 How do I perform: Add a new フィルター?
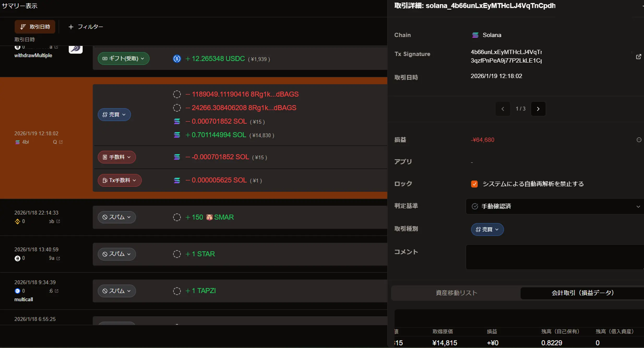86,27
